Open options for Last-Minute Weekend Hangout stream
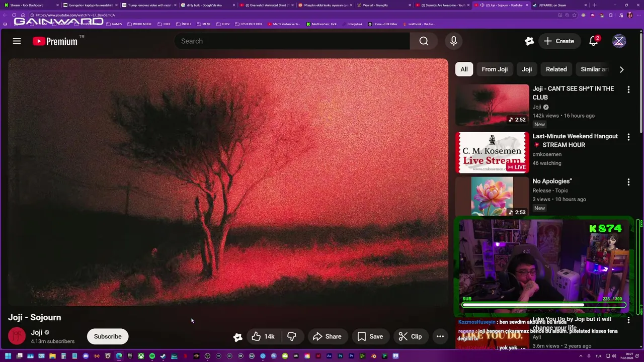 (628, 137)
